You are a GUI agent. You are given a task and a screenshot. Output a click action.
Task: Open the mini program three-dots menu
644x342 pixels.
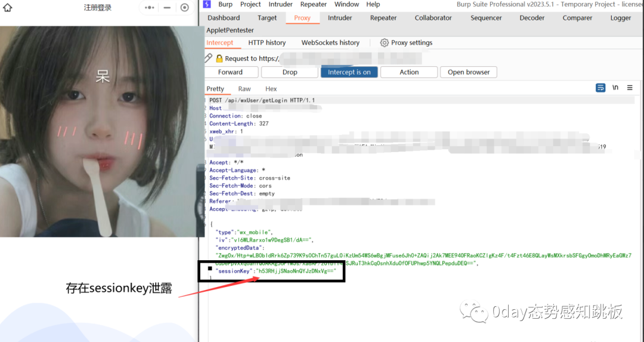150,7
